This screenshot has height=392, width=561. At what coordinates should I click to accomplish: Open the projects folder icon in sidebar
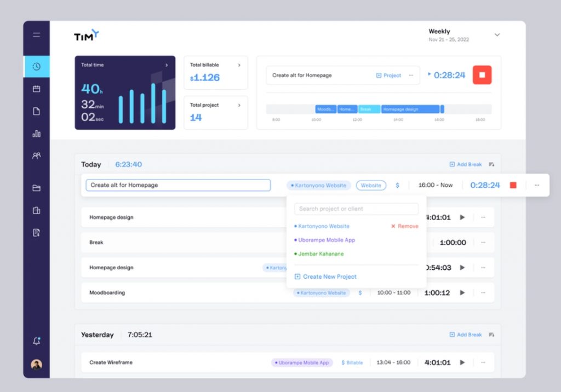click(x=36, y=188)
